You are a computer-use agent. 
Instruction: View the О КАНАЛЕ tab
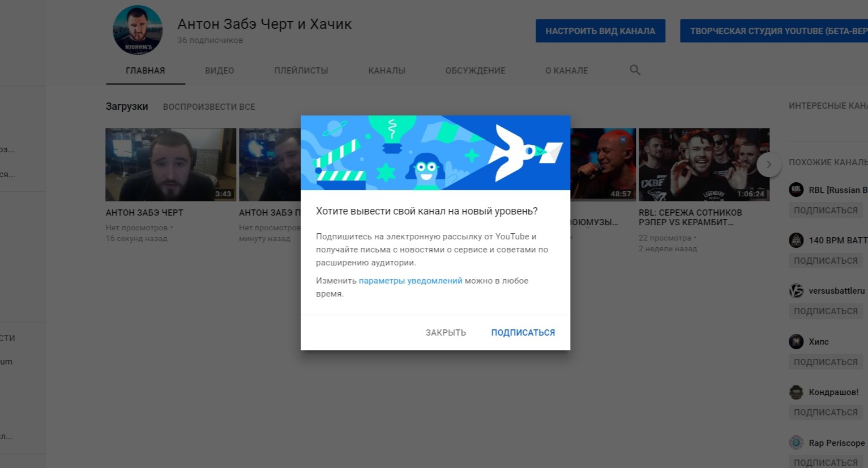pos(567,71)
